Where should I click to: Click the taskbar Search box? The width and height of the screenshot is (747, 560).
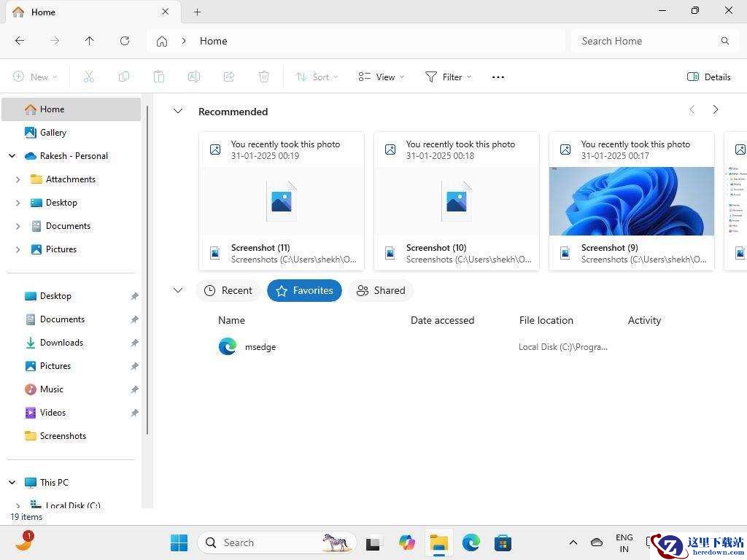[x=276, y=542]
